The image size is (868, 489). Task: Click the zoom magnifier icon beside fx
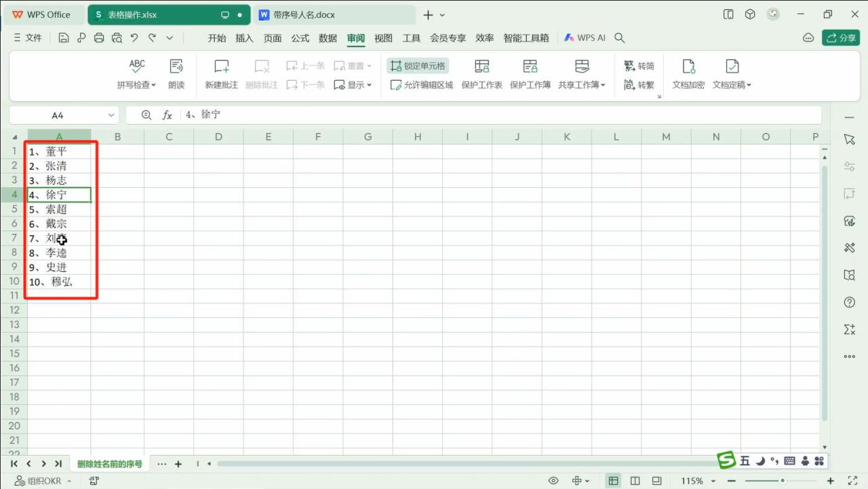coord(146,115)
